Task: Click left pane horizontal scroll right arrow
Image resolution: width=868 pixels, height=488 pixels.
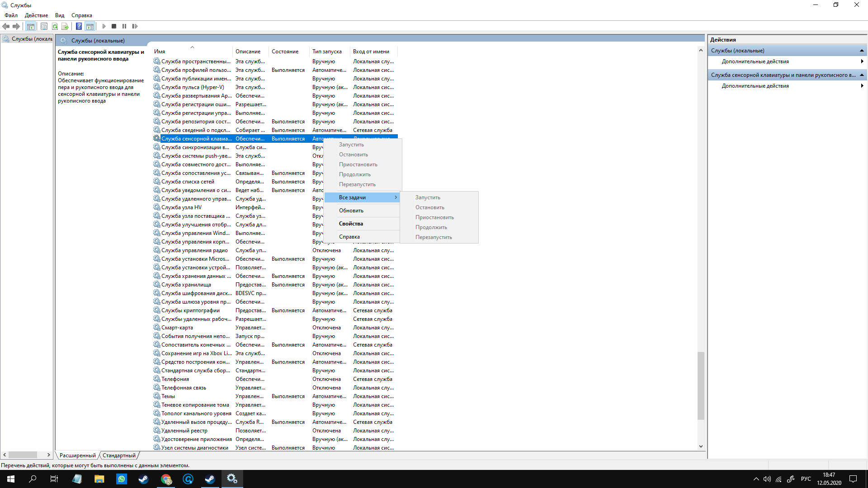Action: pyautogui.click(x=49, y=455)
